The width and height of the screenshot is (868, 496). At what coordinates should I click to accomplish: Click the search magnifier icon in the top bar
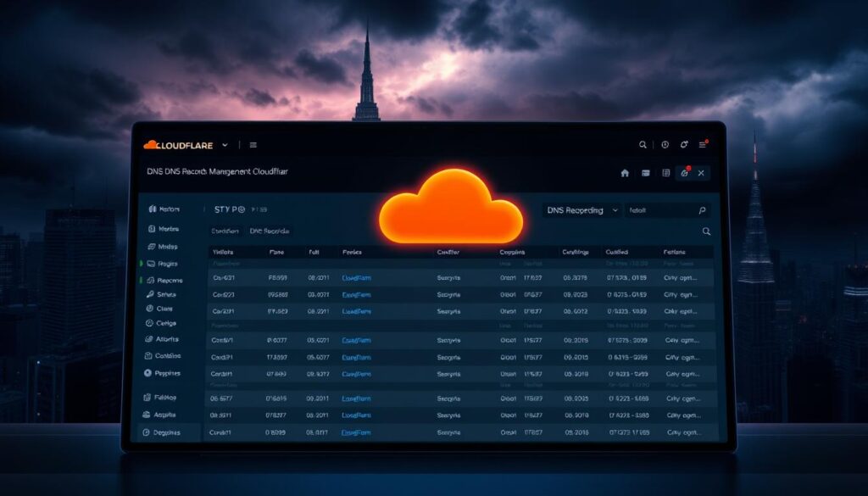(643, 143)
